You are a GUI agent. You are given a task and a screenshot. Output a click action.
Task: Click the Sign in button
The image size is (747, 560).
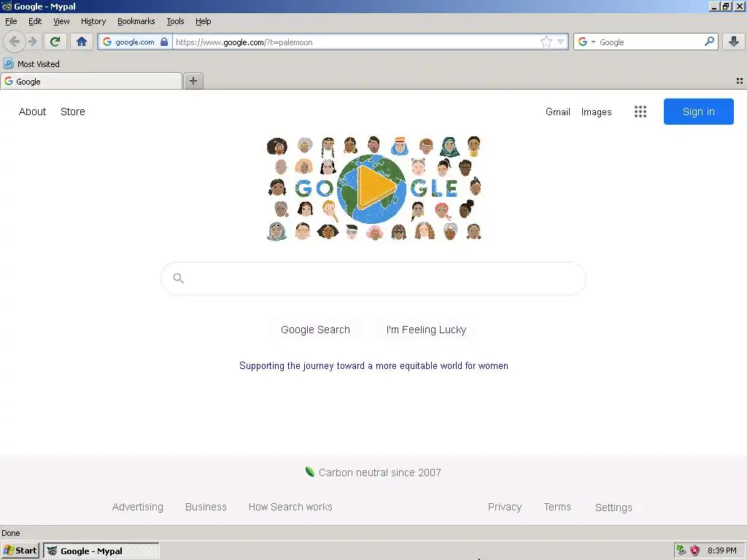[x=698, y=112]
